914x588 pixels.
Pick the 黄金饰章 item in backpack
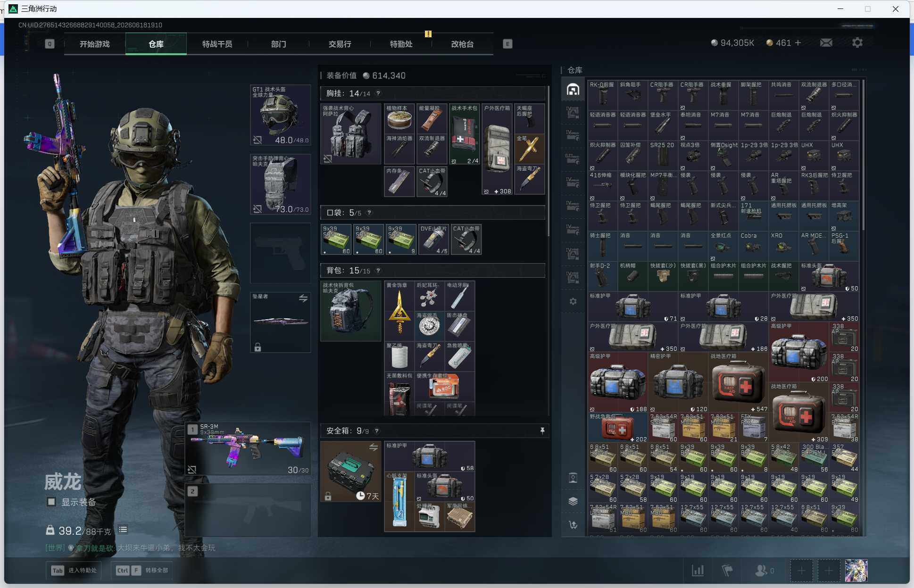pyautogui.click(x=399, y=311)
